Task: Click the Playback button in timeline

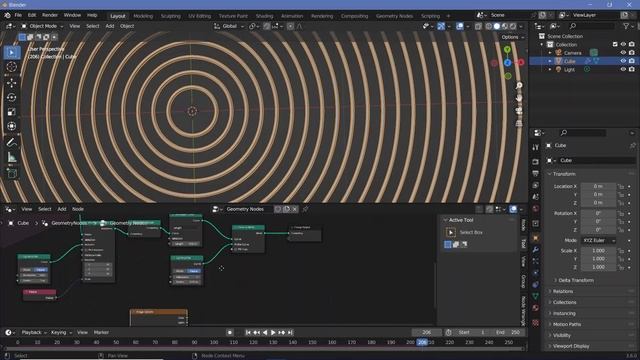Action: point(34,333)
